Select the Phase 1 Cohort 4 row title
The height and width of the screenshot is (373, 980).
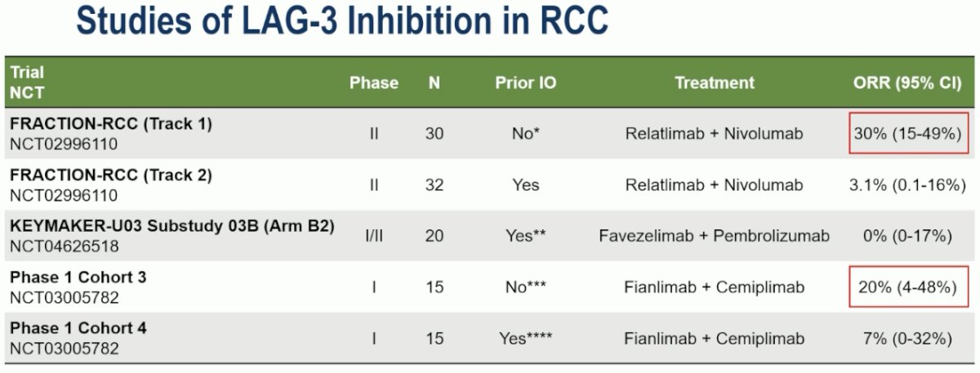tap(78, 328)
